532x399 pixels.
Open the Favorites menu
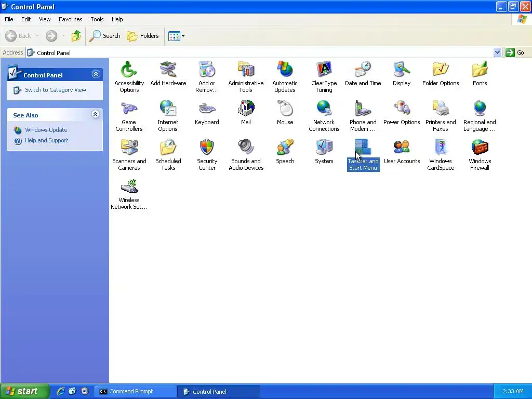[70, 19]
